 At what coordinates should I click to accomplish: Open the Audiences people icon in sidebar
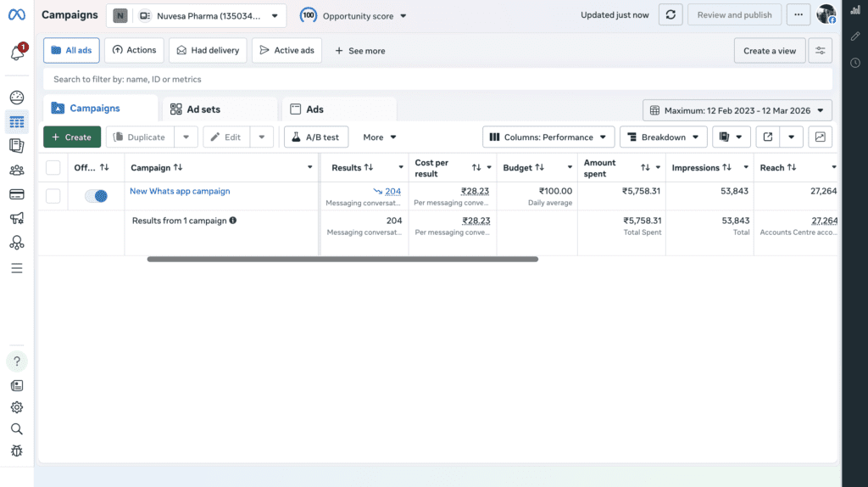click(16, 170)
